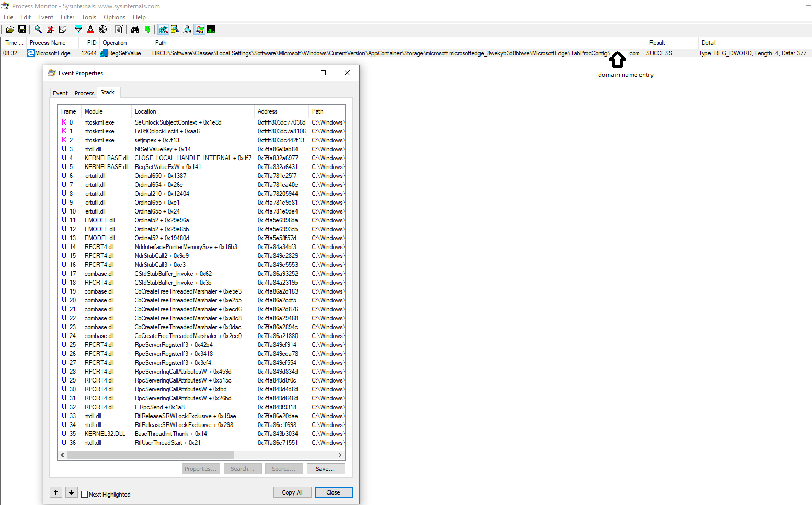The image size is (812, 505).
Task: Click the Address column header
Action: [281, 111]
